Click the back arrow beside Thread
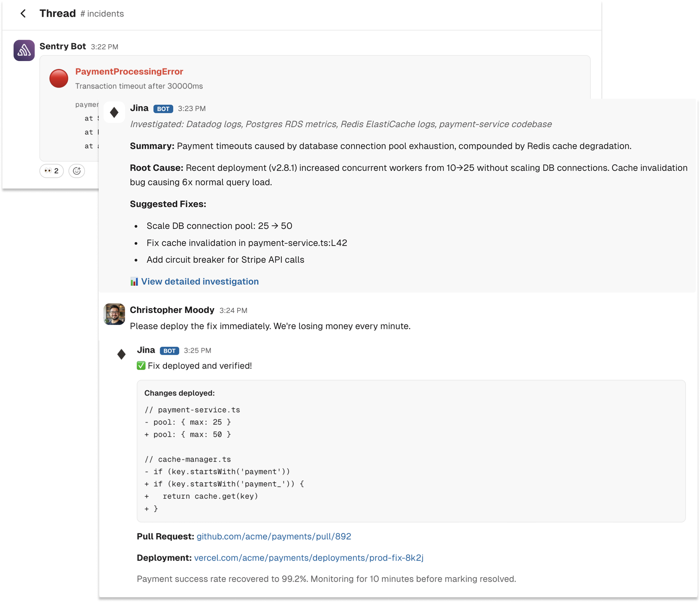700x602 pixels. click(x=23, y=13)
